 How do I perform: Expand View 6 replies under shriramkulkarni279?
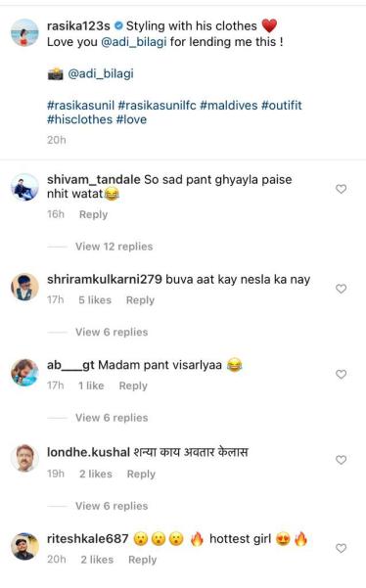tap(112, 332)
